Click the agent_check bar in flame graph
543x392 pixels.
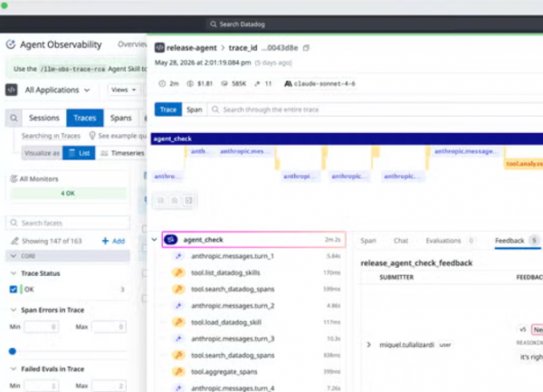(347, 139)
